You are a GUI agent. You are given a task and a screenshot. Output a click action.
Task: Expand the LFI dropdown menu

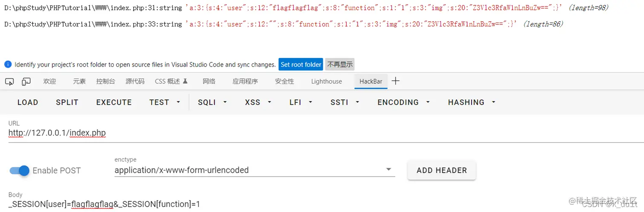click(x=301, y=102)
